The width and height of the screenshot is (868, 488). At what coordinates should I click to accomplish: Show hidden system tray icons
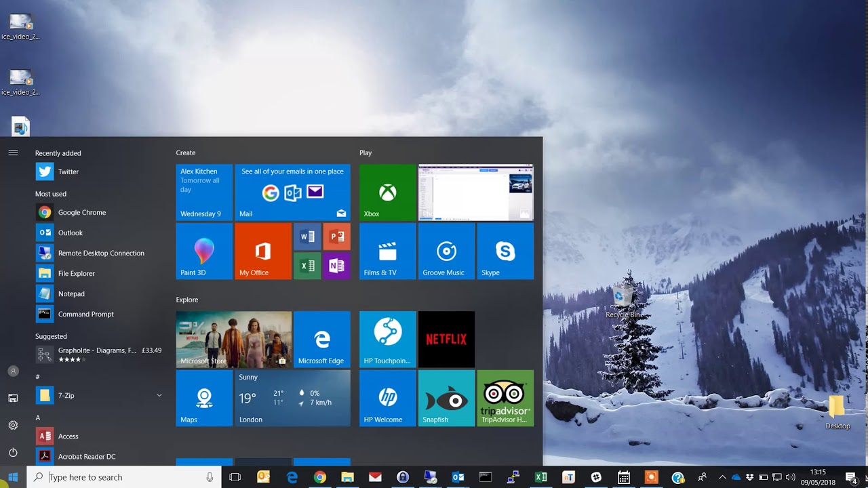pyautogui.click(x=722, y=477)
